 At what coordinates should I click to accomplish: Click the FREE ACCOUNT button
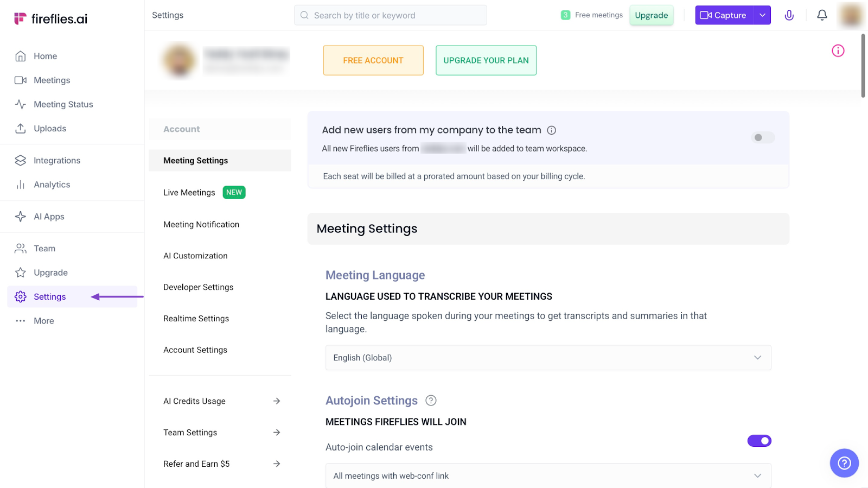[x=373, y=60]
